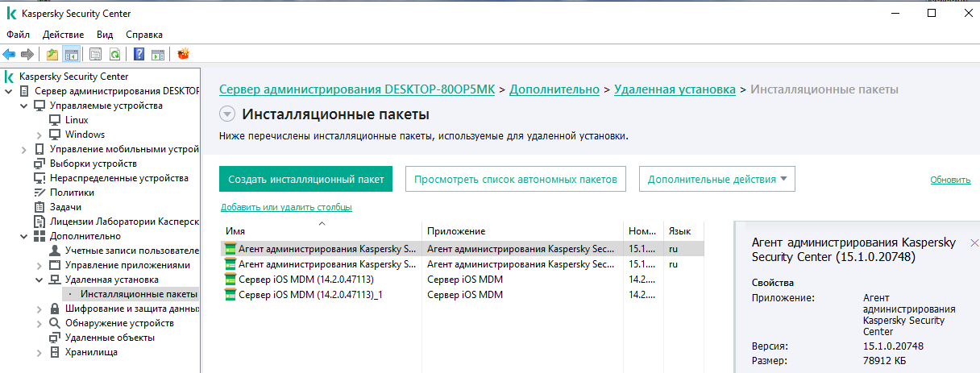Click the Linux group monitor icon
This screenshot has width=980, height=373.
pyautogui.click(x=55, y=120)
